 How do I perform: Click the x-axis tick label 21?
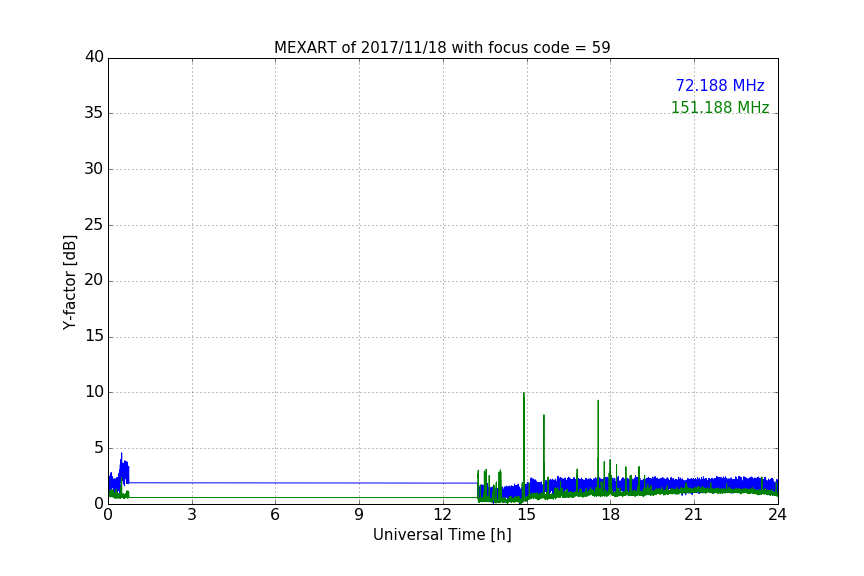[694, 515]
